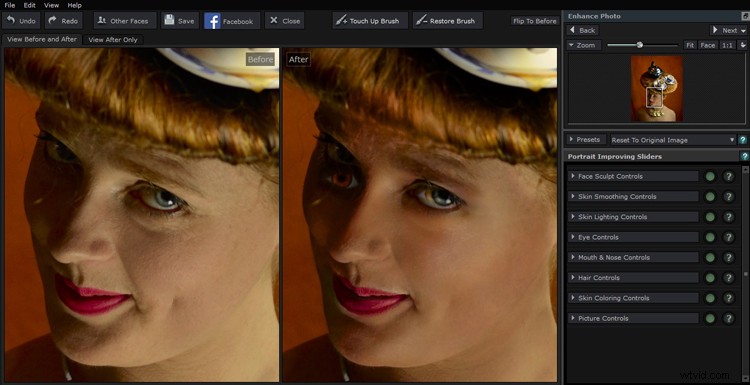This screenshot has width=750, height=385.
Task: Open help for Picture Controls
Action: click(728, 319)
